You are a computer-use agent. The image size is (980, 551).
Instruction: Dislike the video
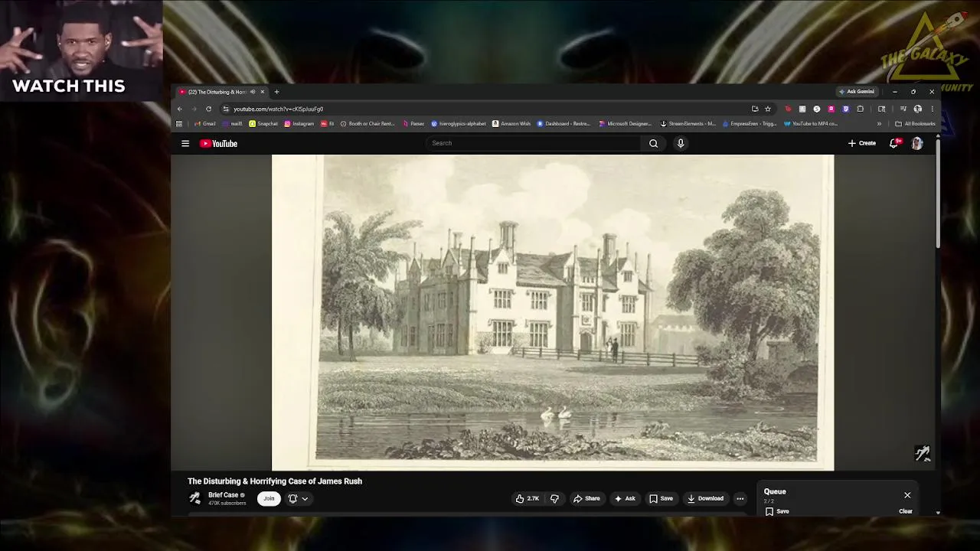(554, 498)
